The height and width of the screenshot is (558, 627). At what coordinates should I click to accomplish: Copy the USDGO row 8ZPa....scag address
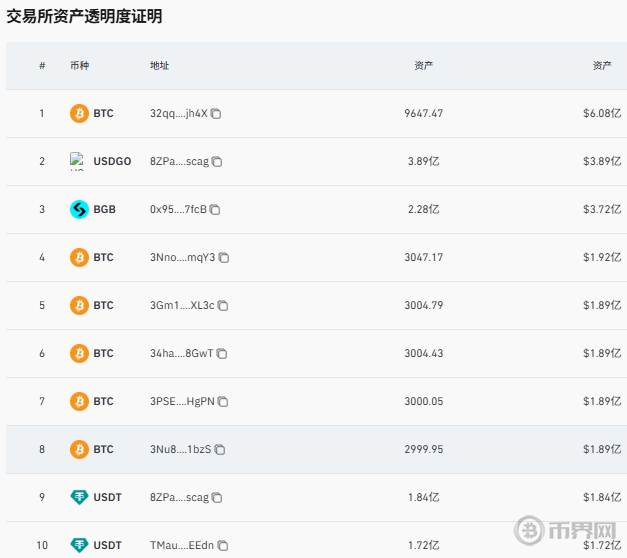(217, 162)
